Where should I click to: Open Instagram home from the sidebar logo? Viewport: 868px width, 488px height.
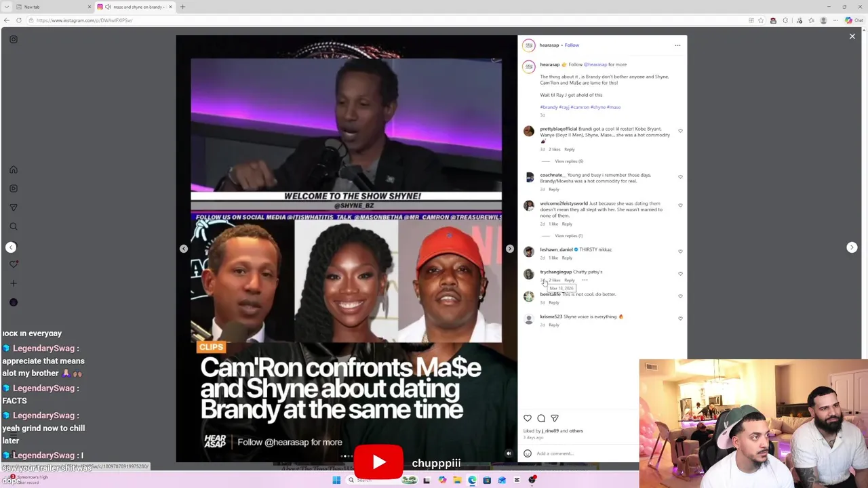click(14, 39)
